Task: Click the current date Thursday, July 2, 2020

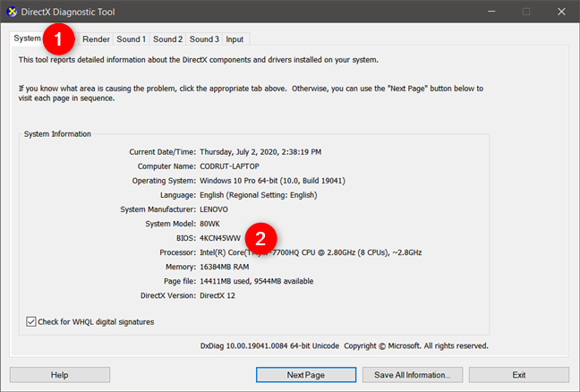Action: (260, 152)
